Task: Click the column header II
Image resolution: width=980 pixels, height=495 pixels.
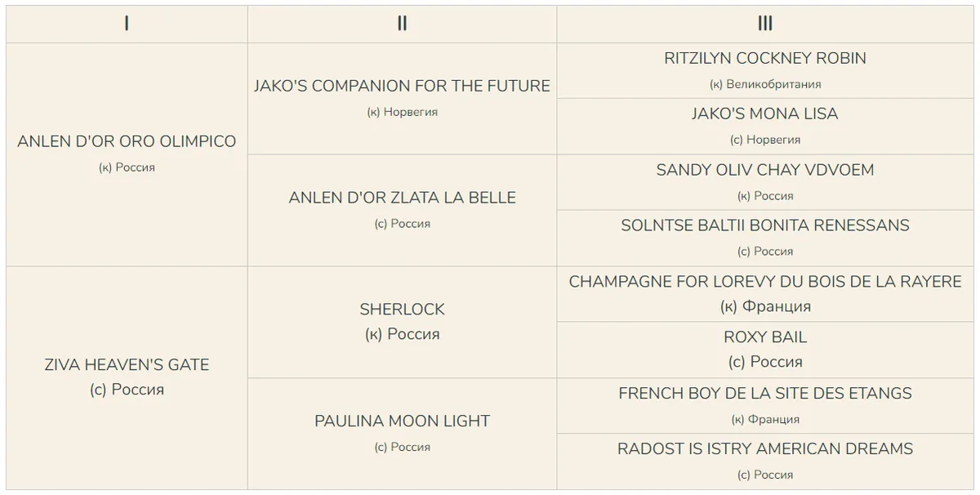Action: pyautogui.click(x=402, y=24)
